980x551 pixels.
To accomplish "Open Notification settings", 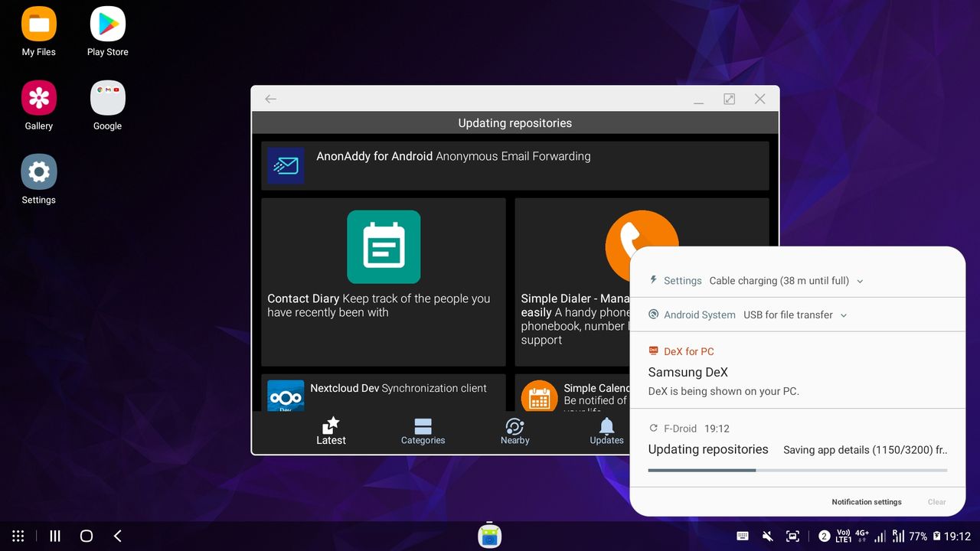I will tap(867, 502).
